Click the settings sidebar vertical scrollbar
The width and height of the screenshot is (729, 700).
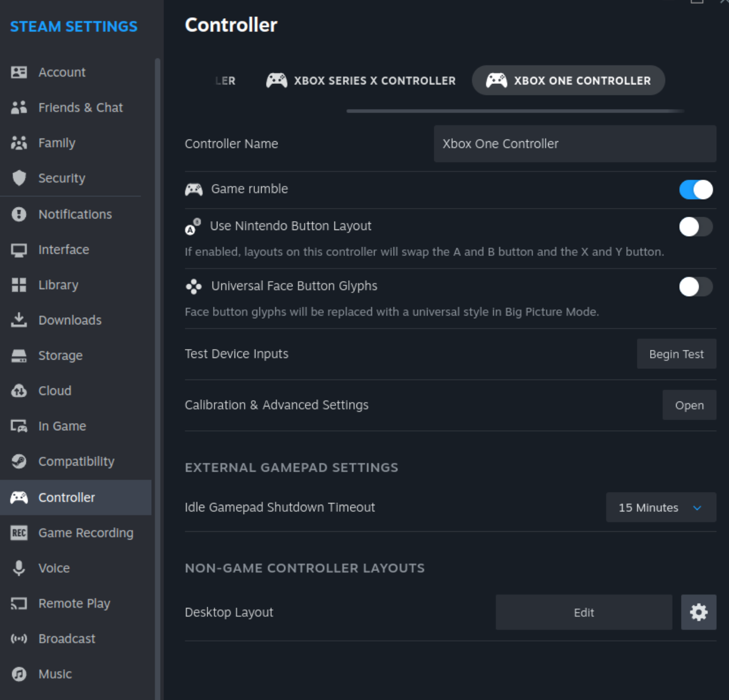tap(157, 378)
